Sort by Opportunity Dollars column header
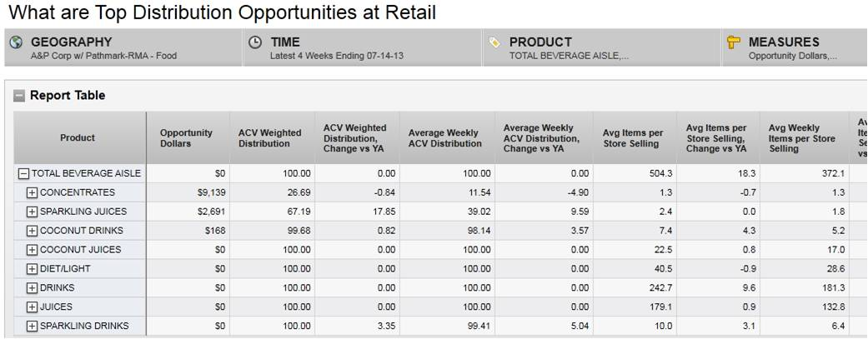This screenshot has width=868, height=339. pyautogui.click(x=186, y=138)
